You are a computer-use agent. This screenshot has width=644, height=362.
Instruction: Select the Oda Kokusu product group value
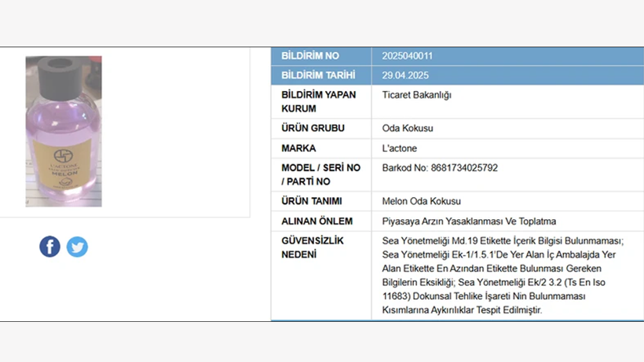(x=407, y=128)
